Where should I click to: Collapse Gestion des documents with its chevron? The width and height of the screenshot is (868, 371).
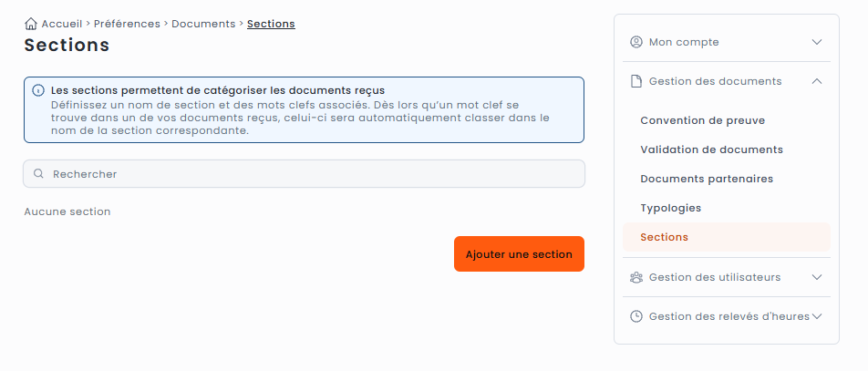coord(817,81)
